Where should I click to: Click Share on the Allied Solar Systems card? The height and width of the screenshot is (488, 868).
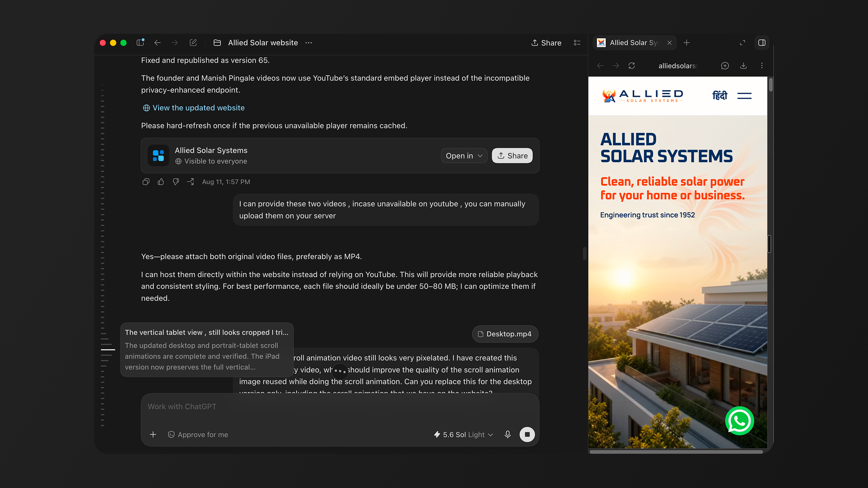[512, 155]
